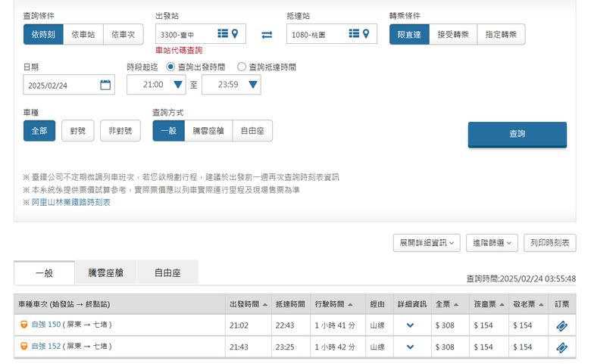Choose 依時刻 query condition
Viewport: 591px width, 364px height.
click(43, 34)
